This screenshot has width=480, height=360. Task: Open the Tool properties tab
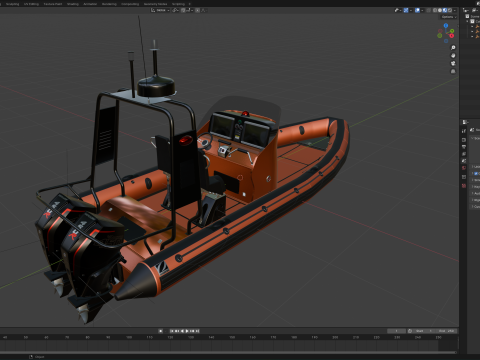pos(464,131)
